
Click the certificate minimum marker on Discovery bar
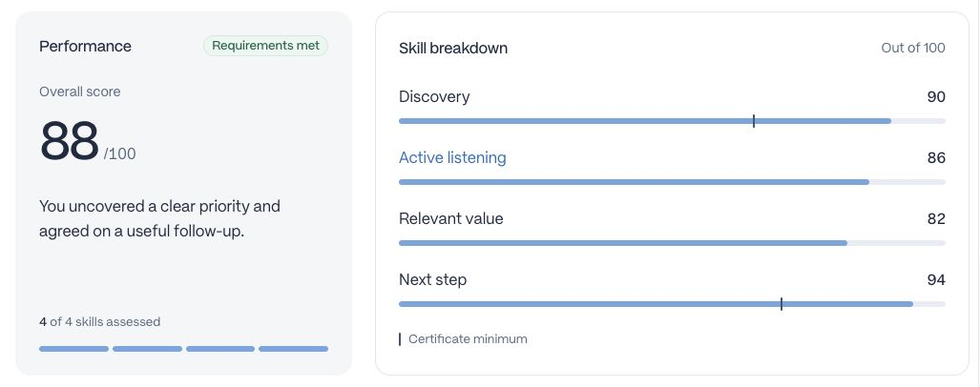(x=754, y=121)
